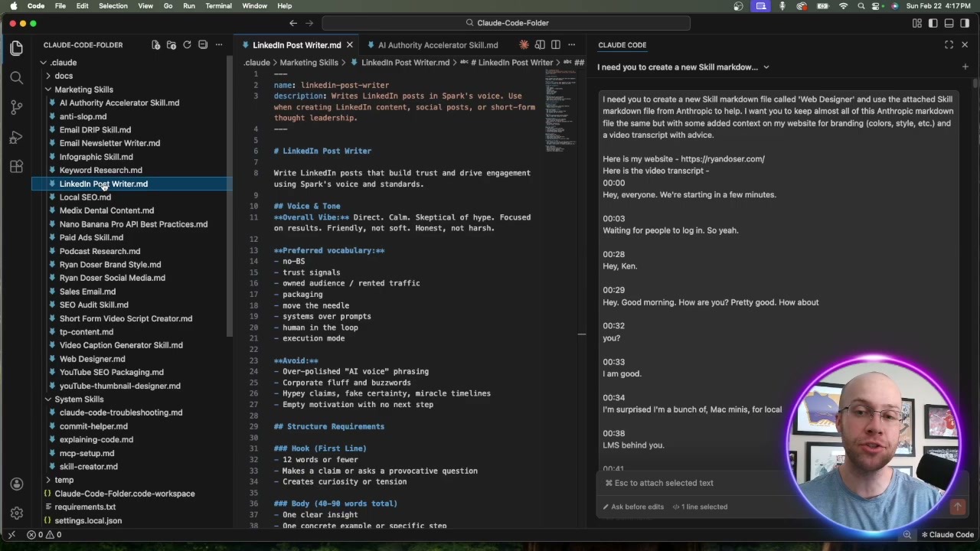The image size is (980, 551).
Task: Click the zoom magnifier in status bar
Action: 906,535
